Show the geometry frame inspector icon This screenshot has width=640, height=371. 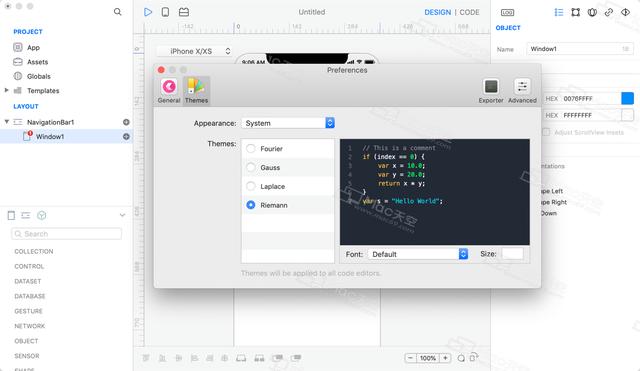(x=576, y=12)
